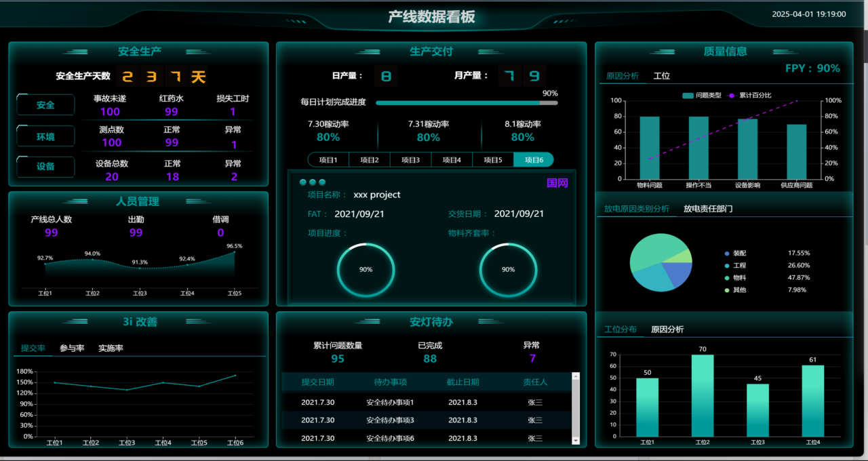The width and height of the screenshot is (868, 461).
Task: Open the 实施率 tab
Action: tap(111, 348)
